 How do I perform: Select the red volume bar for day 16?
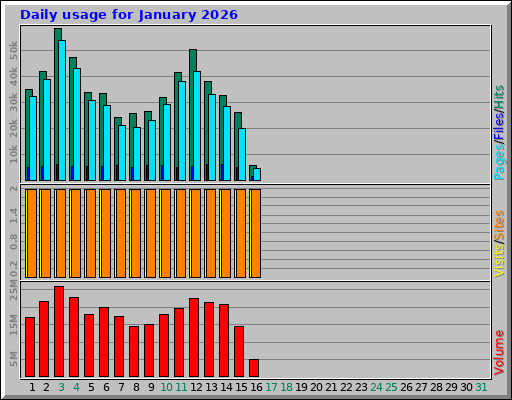tap(254, 368)
